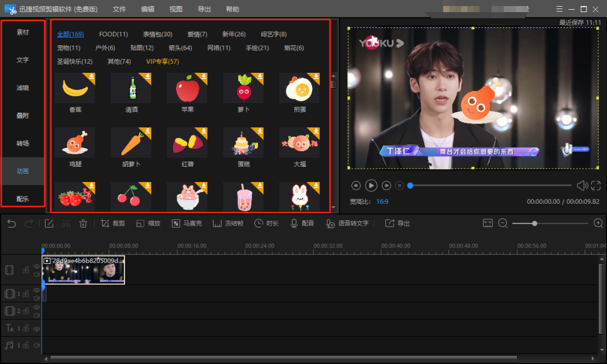This screenshot has width=607, height=364.
Task: Switch to the 转场 transitions tab
Action: (23, 143)
